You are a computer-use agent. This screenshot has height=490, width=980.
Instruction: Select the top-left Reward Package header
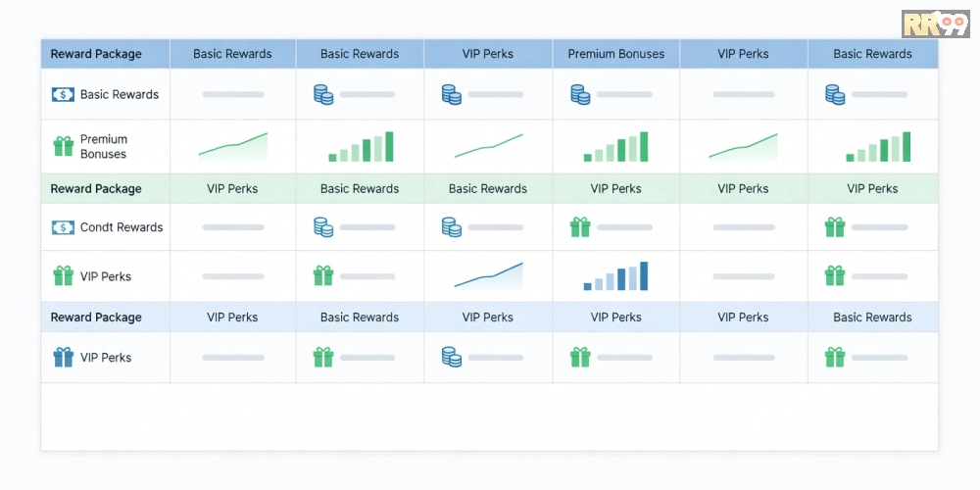point(96,54)
